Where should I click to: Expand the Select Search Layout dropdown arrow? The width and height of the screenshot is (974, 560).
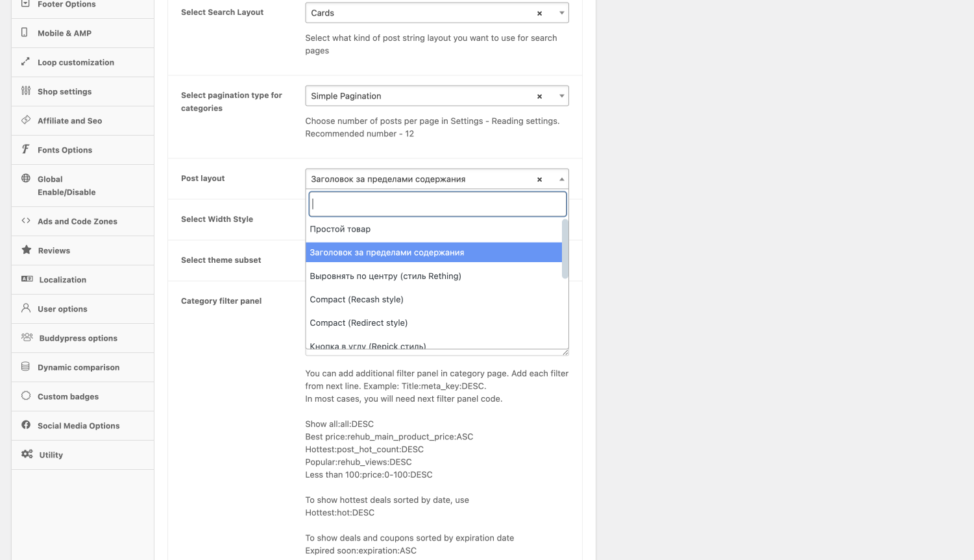coord(561,13)
